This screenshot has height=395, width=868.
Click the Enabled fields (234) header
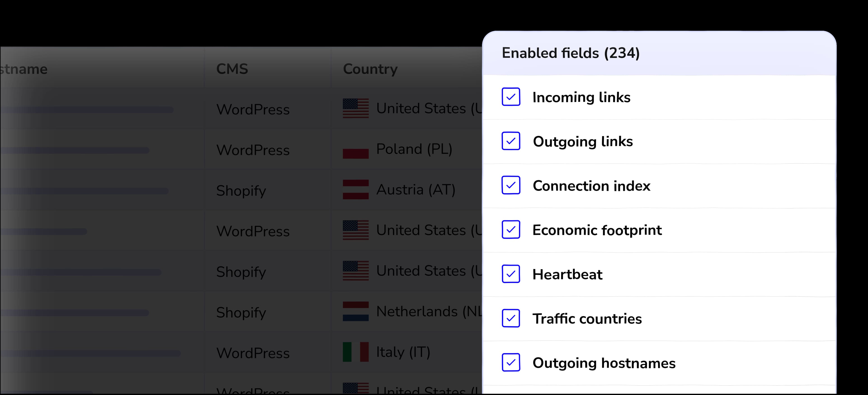click(x=571, y=53)
